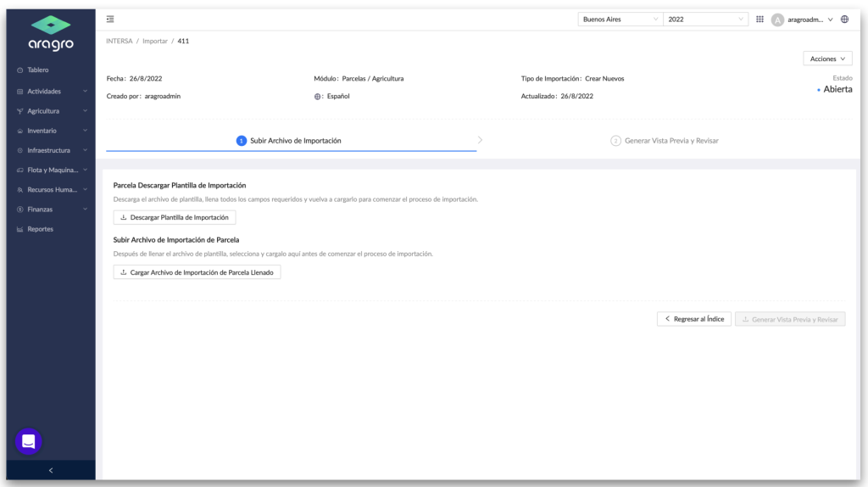
Task: Open the chat support widget
Action: point(29,441)
